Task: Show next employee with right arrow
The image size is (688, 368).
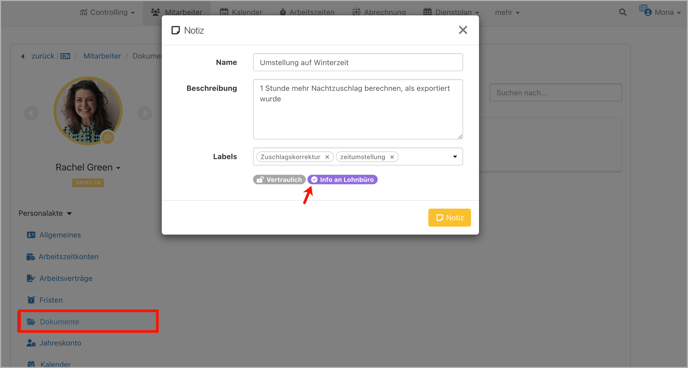Action: point(145,113)
